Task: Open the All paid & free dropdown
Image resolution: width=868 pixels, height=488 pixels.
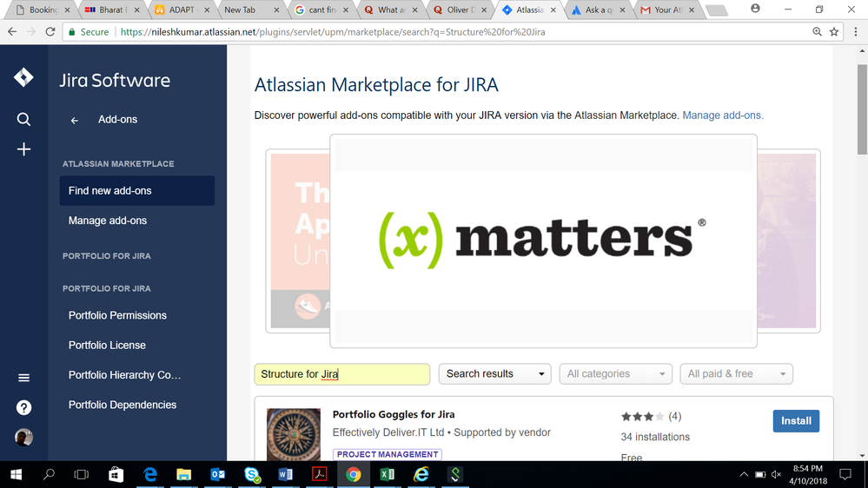Action: point(736,374)
